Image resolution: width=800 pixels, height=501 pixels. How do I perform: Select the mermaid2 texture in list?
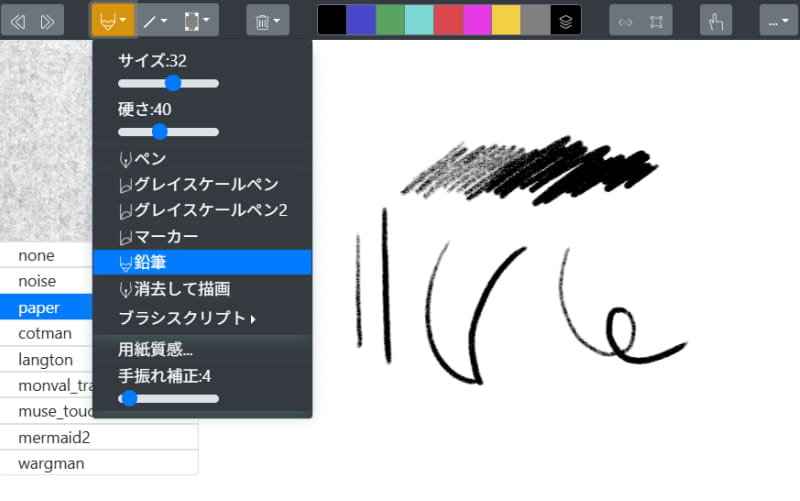click(x=99, y=437)
